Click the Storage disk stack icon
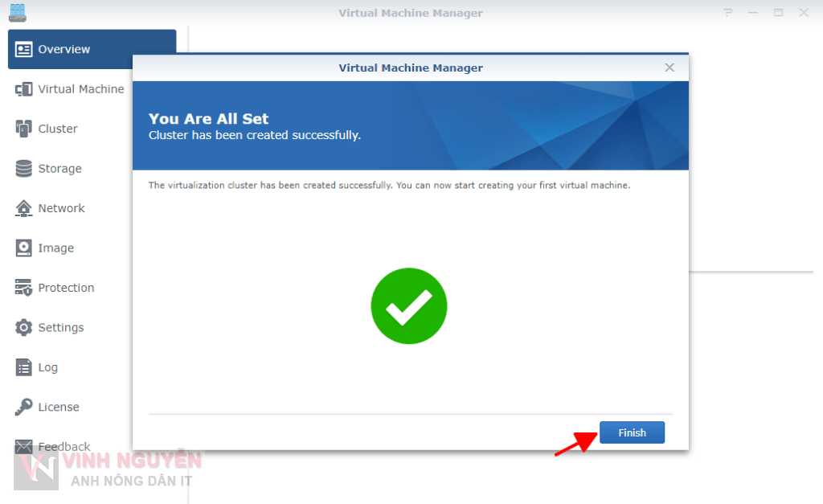 pyautogui.click(x=24, y=169)
